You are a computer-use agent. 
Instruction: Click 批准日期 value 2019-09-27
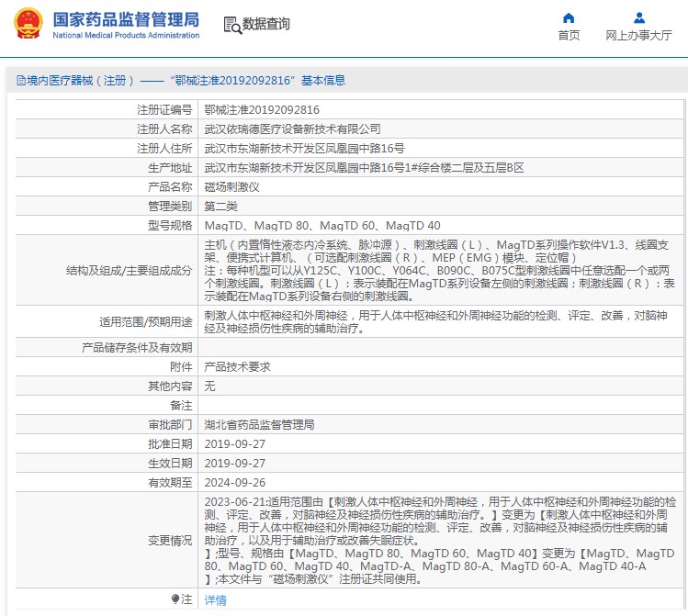[x=235, y=443]
